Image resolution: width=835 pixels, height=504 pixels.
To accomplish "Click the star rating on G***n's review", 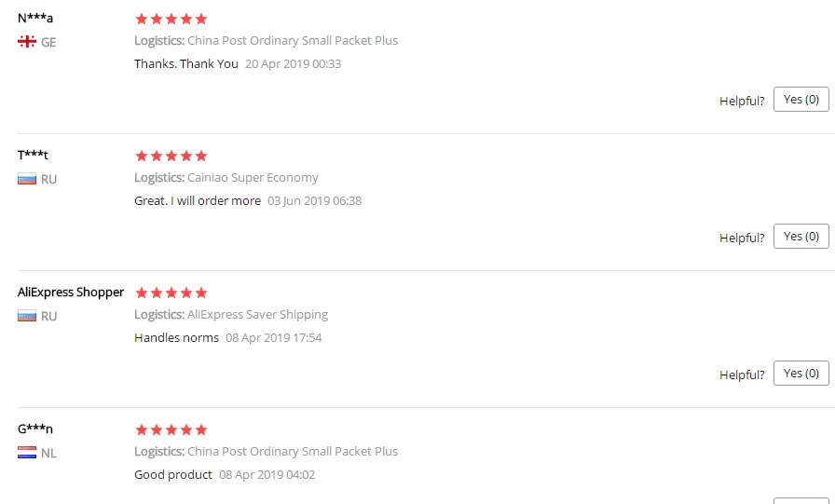I will pyautogui.click(x=171, y=429).
